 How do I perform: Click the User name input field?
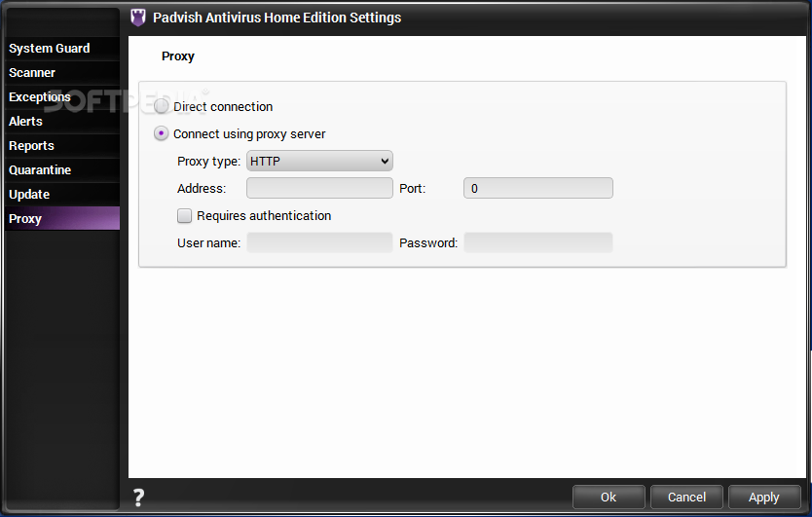319,243
